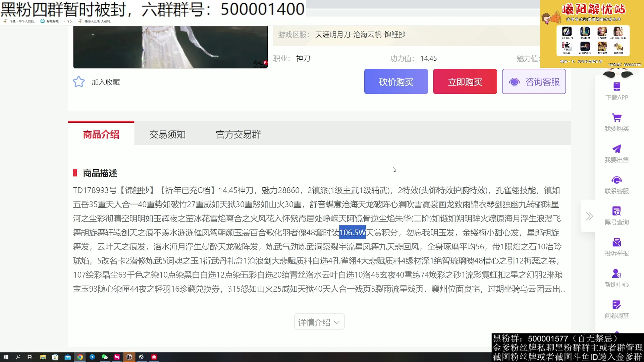The height and width of the screenshot is (362, 644).
Task: Launch WeChat from the taskbar
Action: pos(105,357)
